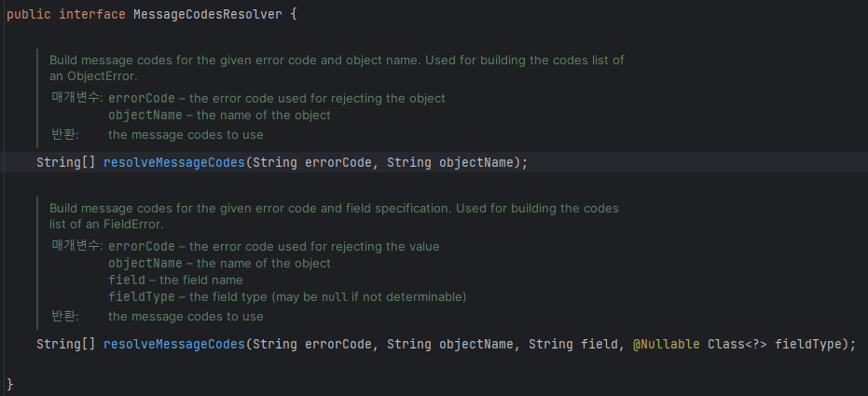Screen dimensions: 868x396
Task: Click the 'String field' parameter in the signature
Action: point(573,344)
